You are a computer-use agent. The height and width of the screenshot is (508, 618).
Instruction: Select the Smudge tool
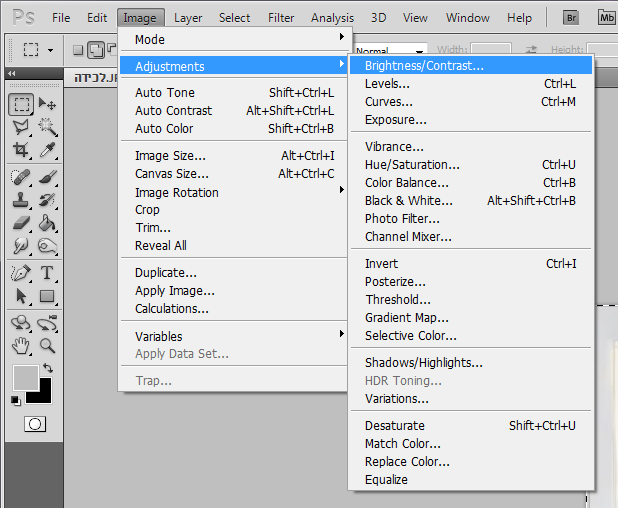coord(21,246)
